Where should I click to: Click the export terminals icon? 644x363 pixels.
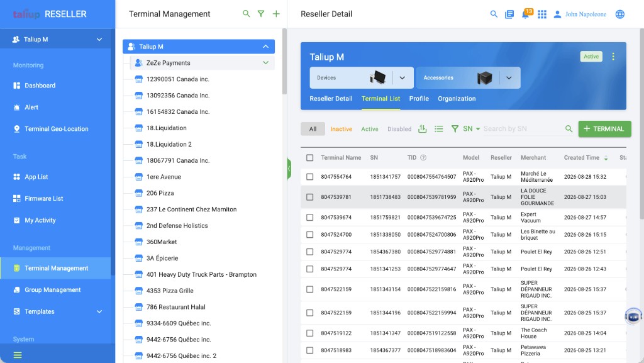pyautogui.click(x=422, y=128)
